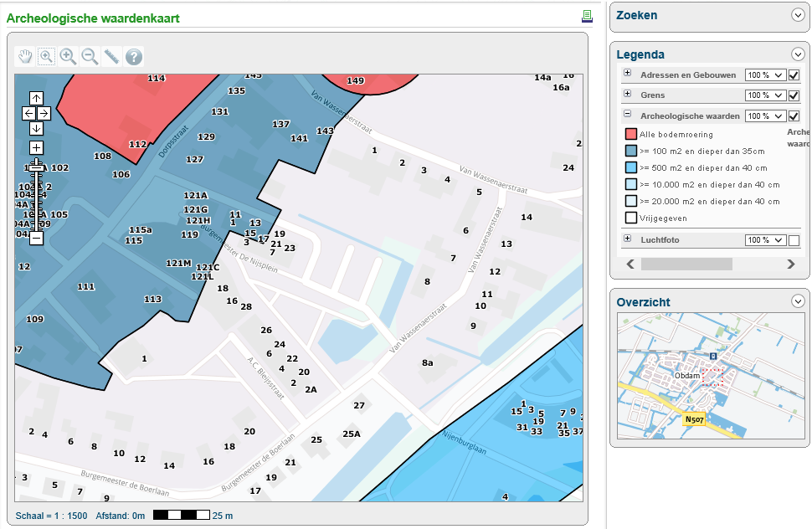Viewport: 812px width, 529px height.
Task: Click the Zoeken panel title
Action: 637,16
